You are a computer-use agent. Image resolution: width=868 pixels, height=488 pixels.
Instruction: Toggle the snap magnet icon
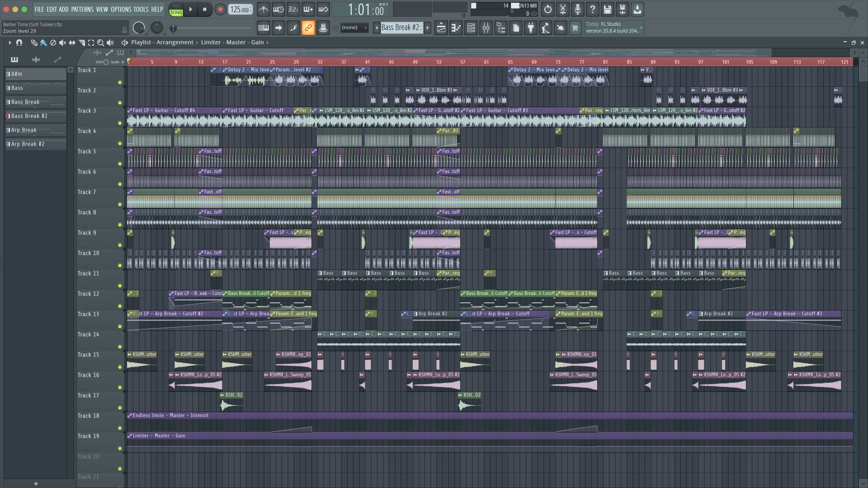[x=19, y=42]
